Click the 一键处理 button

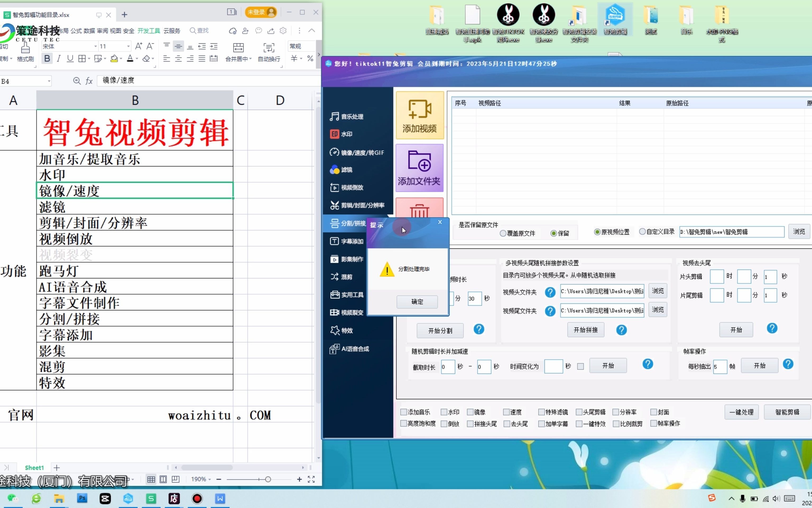click(x=741, y=412)
